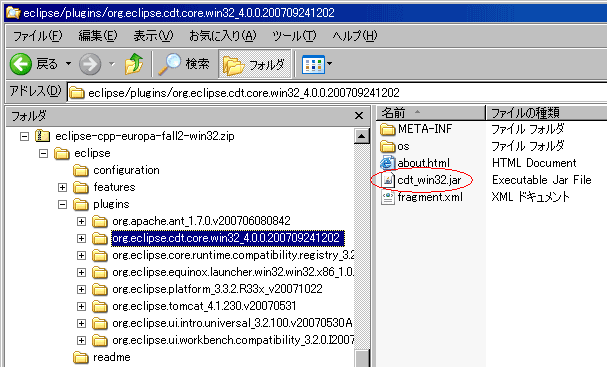
Task: Expand org.eclipse.platform_3.3.2 node
Action: pos(81,290)
